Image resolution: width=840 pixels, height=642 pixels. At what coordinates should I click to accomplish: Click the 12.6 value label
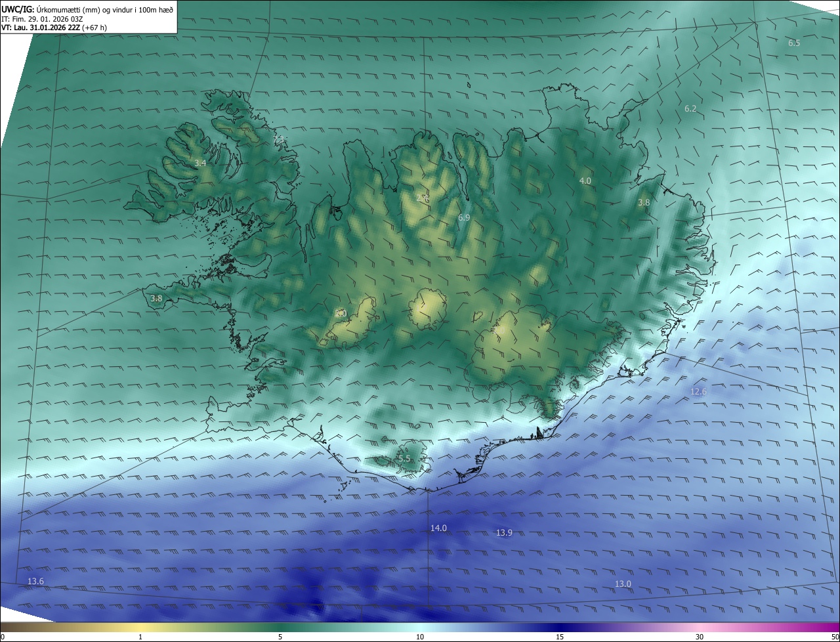pos(698,392)
